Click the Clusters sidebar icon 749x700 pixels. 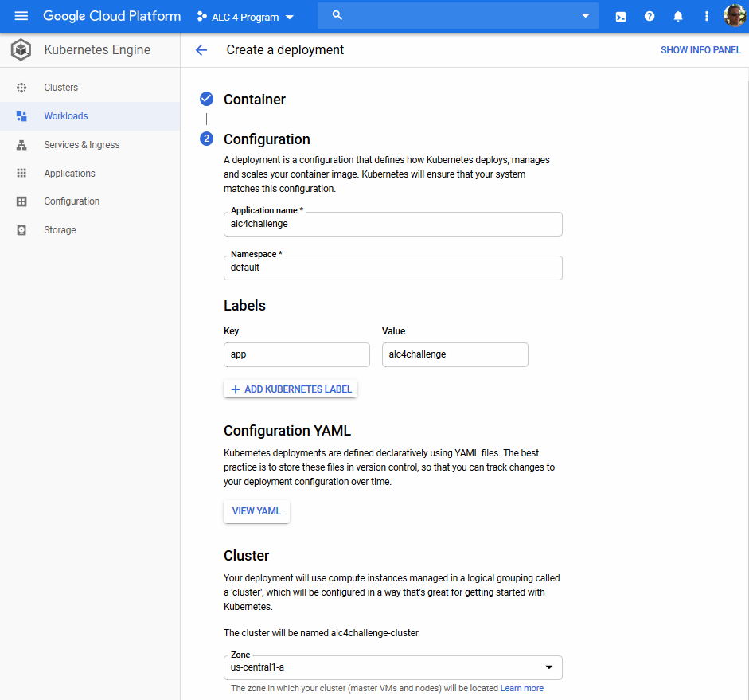pos(21,88)
